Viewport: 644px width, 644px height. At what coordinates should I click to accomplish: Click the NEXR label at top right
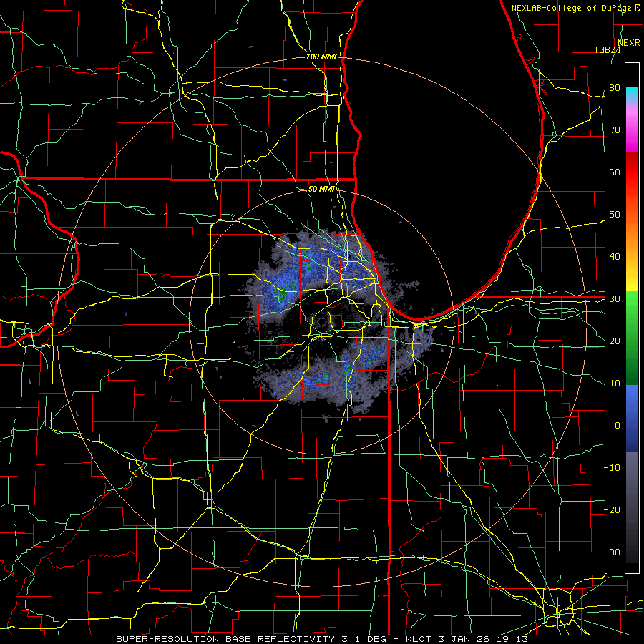click(x=629, y=43)
